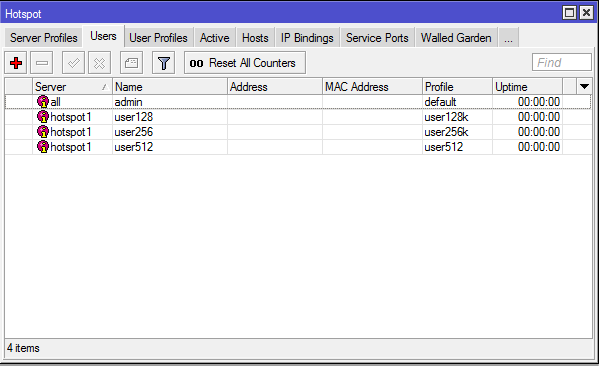Click the user icon in user512 row

coord(43,147)
